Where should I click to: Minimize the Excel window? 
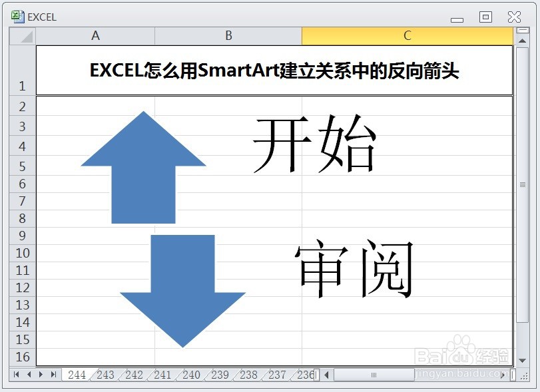click(x=457, y=19)
